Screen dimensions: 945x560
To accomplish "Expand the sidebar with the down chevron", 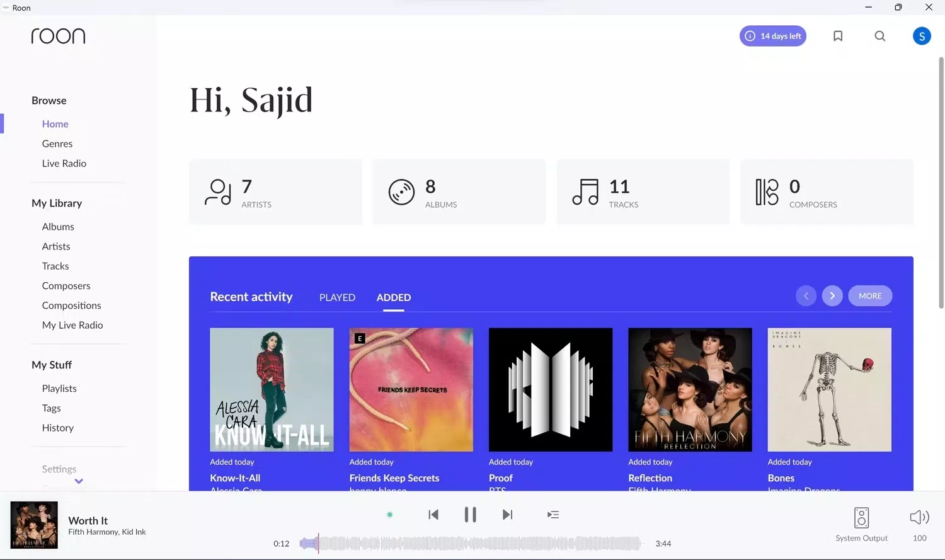I will [79, 481].
